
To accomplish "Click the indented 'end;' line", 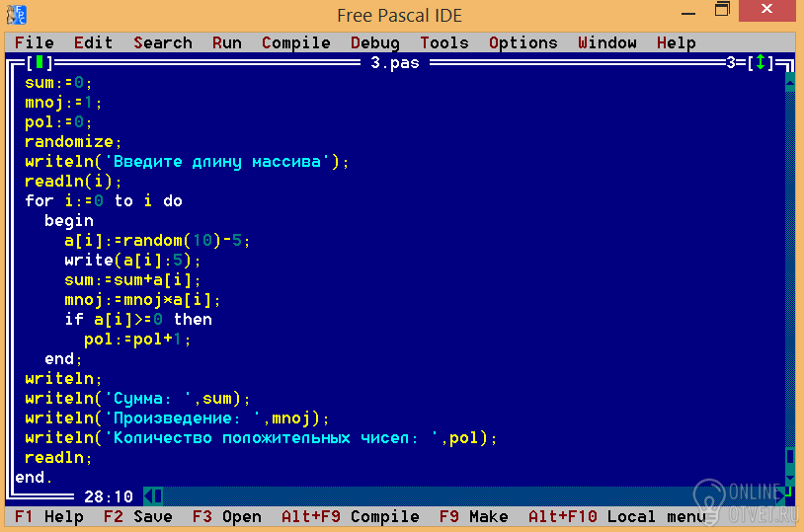I will (x=63, y=358).
